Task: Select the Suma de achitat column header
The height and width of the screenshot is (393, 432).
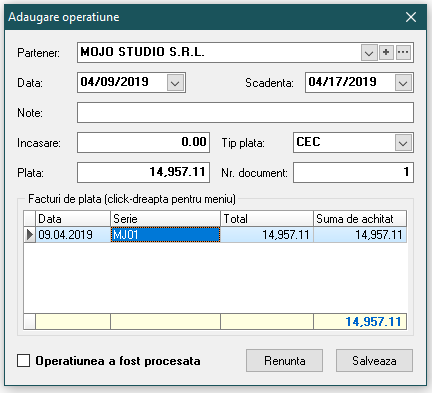Action: (360, 219)
